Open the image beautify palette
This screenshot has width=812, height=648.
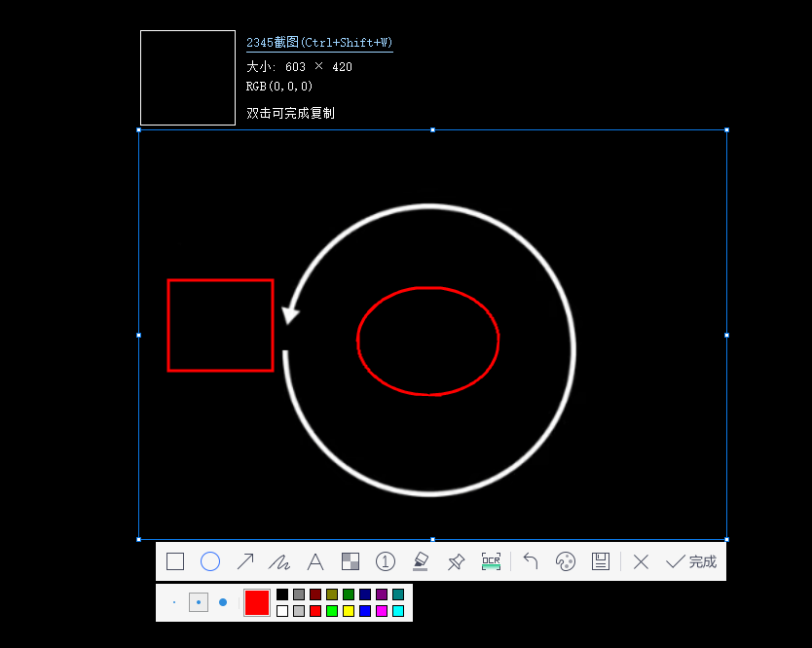pyautogui.click(x=565, y=561)
